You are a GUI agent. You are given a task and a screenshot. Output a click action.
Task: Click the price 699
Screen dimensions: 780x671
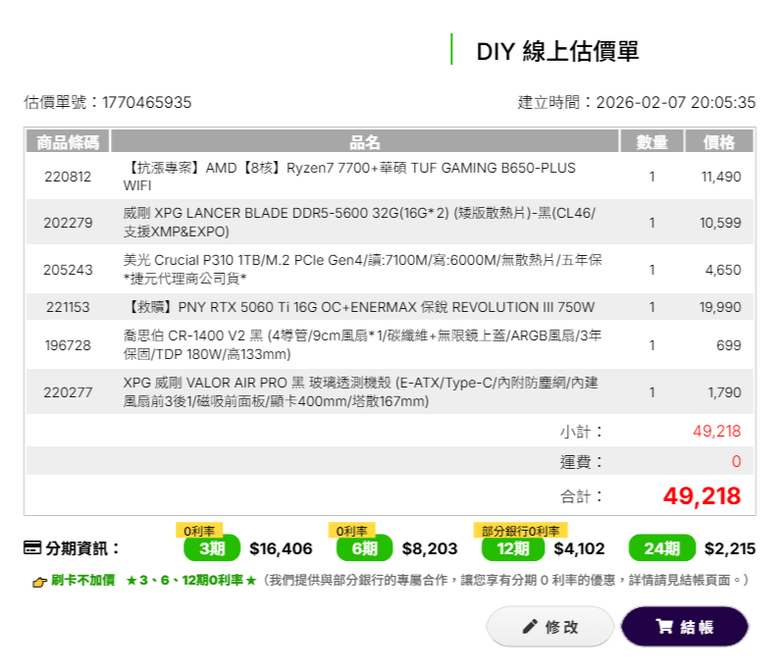click(729, 345)
